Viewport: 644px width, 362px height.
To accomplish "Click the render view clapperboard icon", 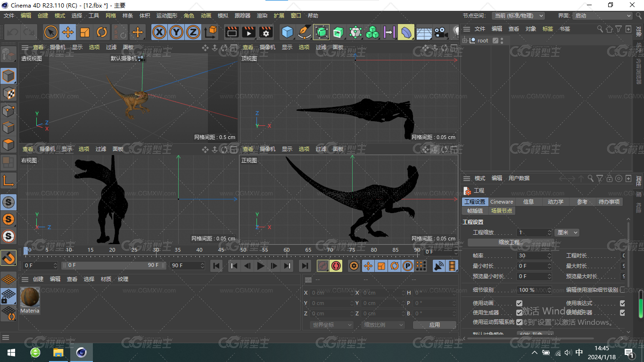I will coord(231,32).
